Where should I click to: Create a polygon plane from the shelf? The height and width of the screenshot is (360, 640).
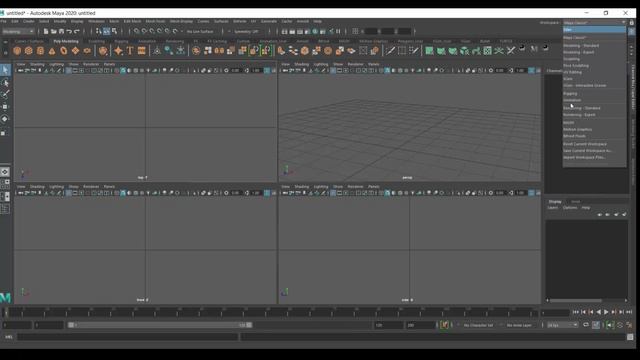click(76, 51)
